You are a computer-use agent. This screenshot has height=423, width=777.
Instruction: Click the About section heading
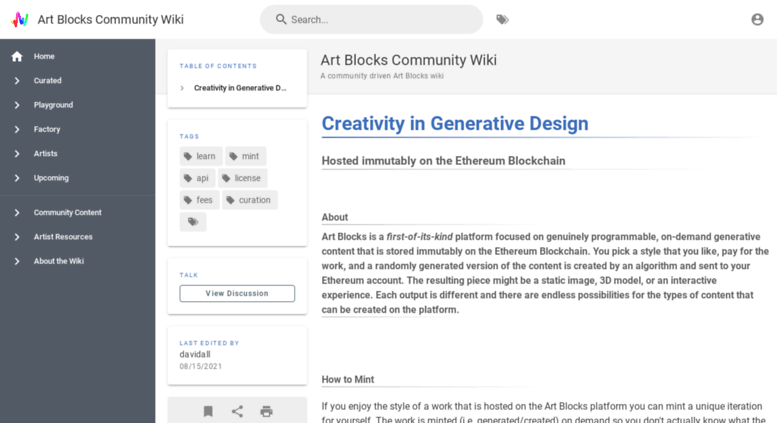click(x=335, y=217)
